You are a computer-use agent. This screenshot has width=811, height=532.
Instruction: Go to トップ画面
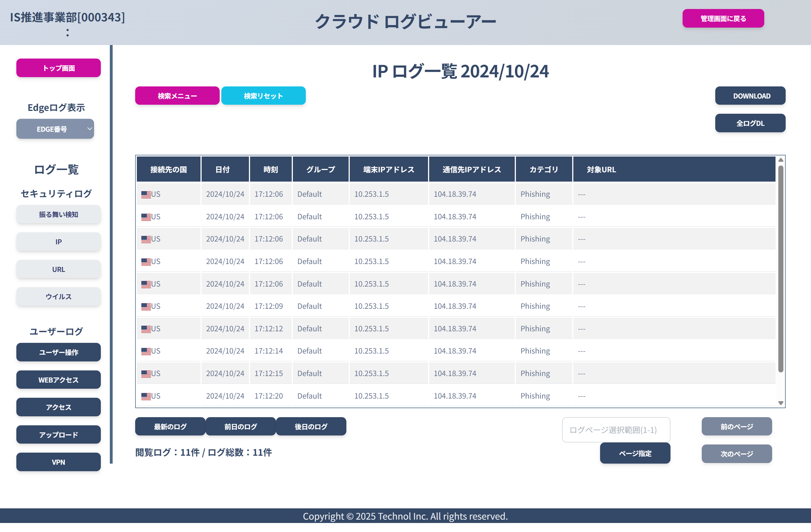pyautogui.click(x=58, y=68)
